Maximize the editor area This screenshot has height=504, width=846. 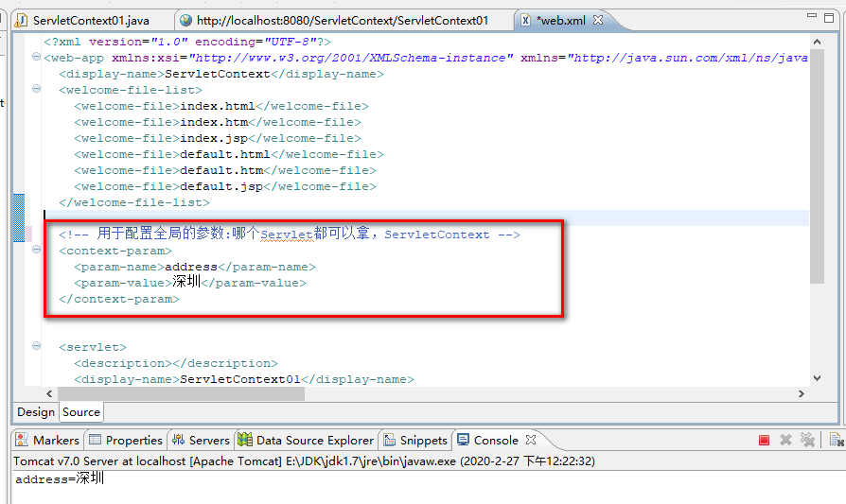click(829, 18)
